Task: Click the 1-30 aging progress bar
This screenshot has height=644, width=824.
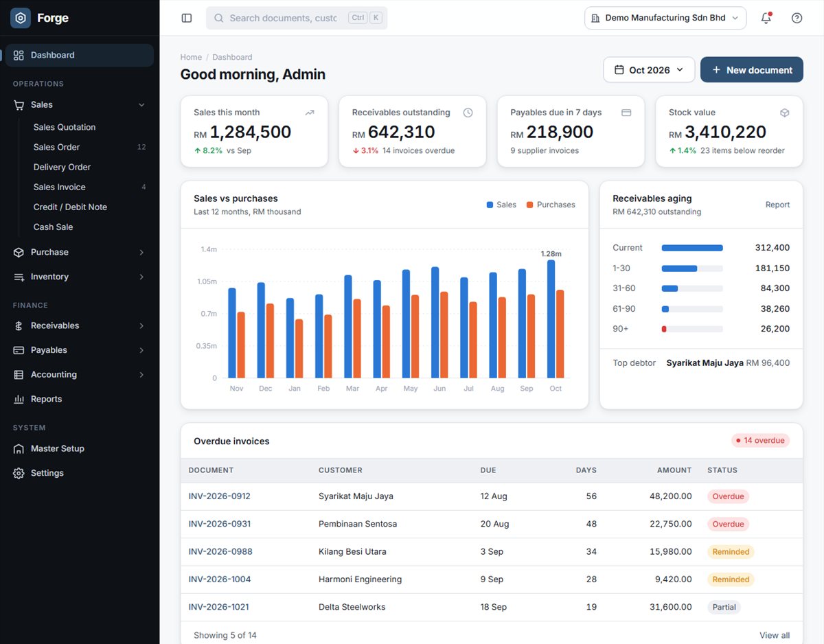Action: tap(692, 268)
